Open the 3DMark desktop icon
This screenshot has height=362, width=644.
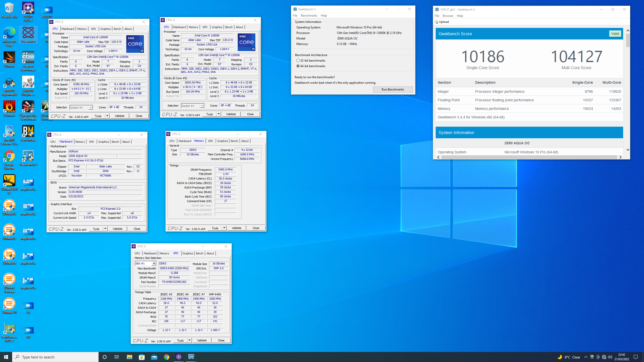pos(9,60)
